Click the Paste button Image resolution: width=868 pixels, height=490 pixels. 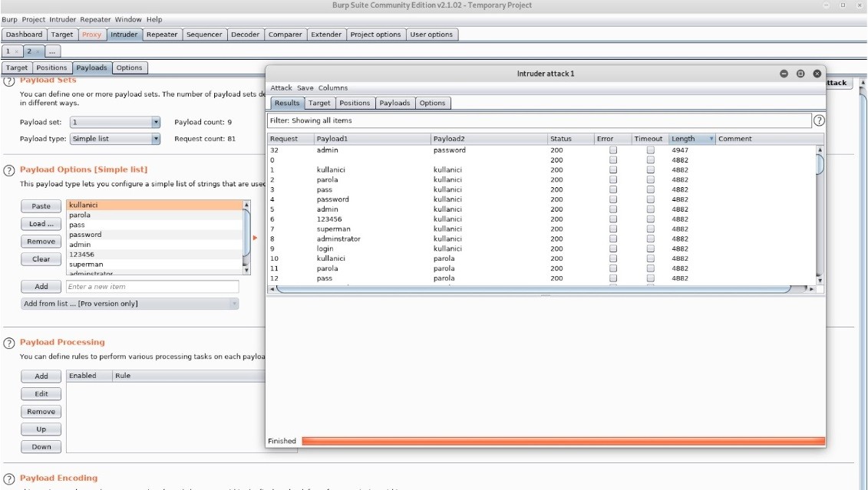click(41, 206)
